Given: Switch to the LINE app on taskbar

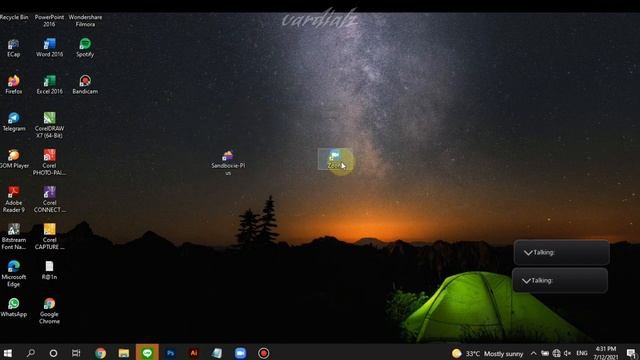Looking at the screenshot, I should click(x=147, y=353).
